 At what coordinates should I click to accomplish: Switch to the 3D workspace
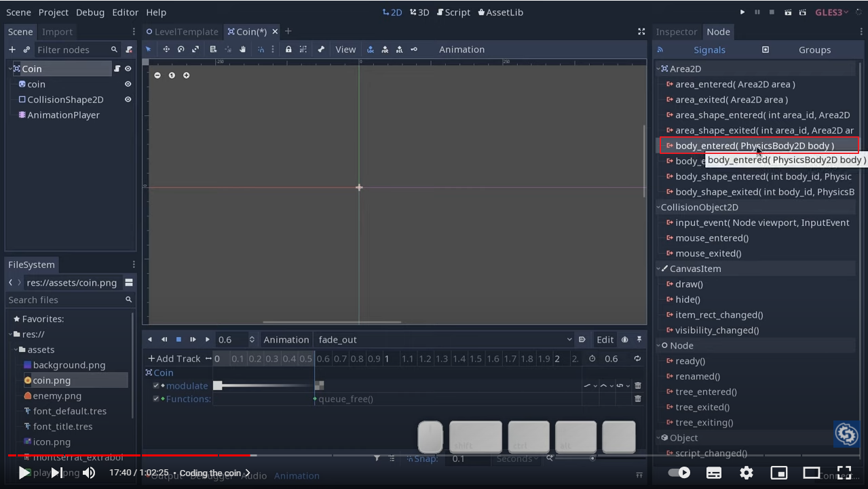[x=419, y=12]
